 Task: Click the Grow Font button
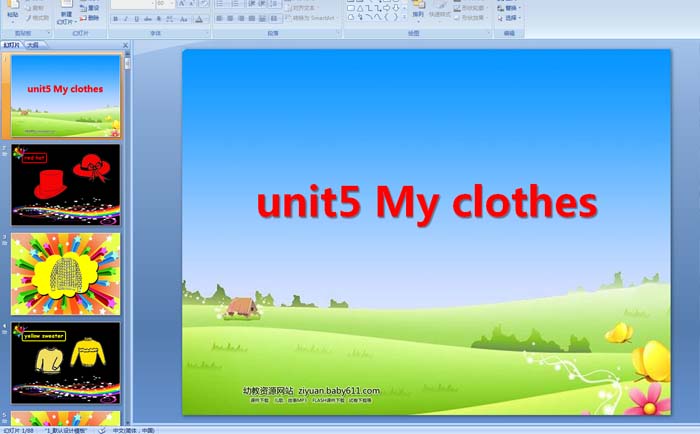pos(182,4)
